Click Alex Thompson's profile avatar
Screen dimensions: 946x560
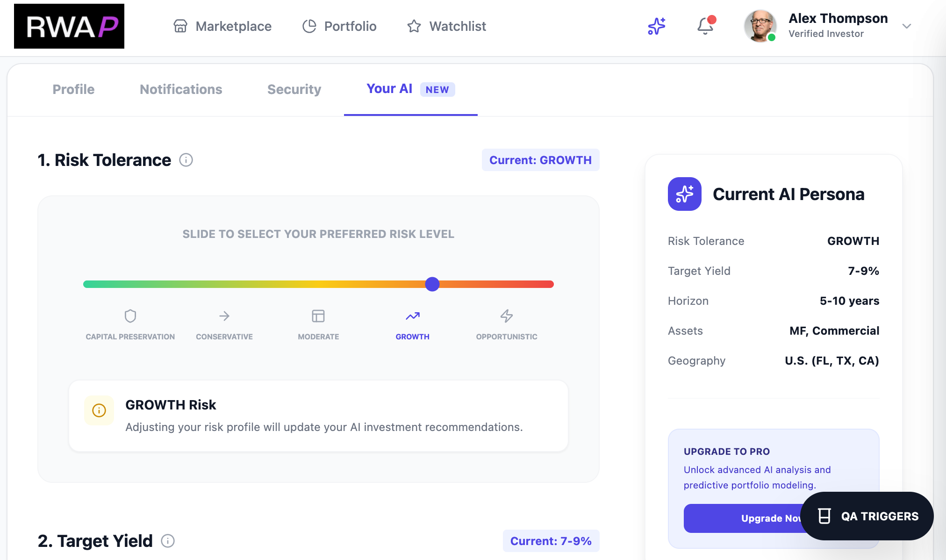(760, 26)
